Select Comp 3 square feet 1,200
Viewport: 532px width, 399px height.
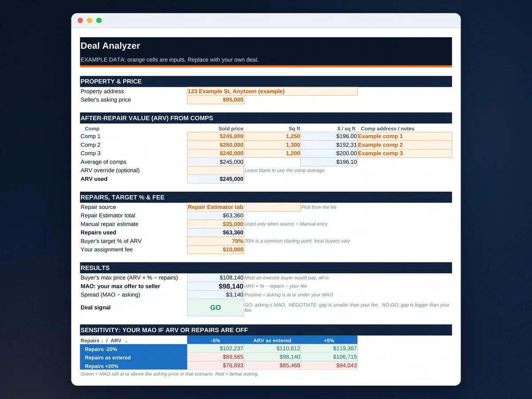click(272, 153)
